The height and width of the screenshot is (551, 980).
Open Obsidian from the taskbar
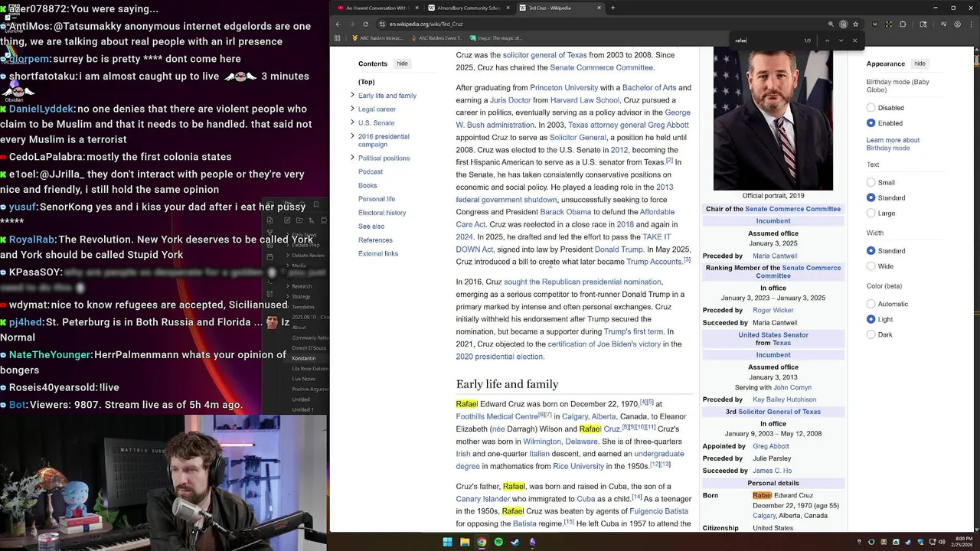click(x=532, y=542)
